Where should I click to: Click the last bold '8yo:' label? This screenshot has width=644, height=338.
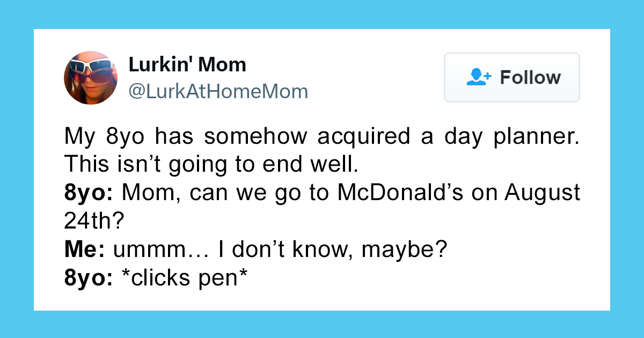click(88, 278)
